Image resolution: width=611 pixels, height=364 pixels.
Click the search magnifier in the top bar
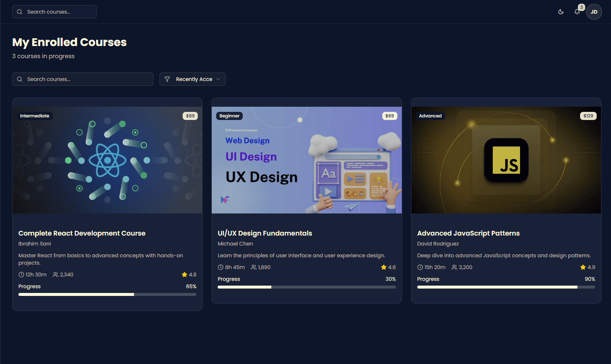pyautogui.click(x=20, y=11)
